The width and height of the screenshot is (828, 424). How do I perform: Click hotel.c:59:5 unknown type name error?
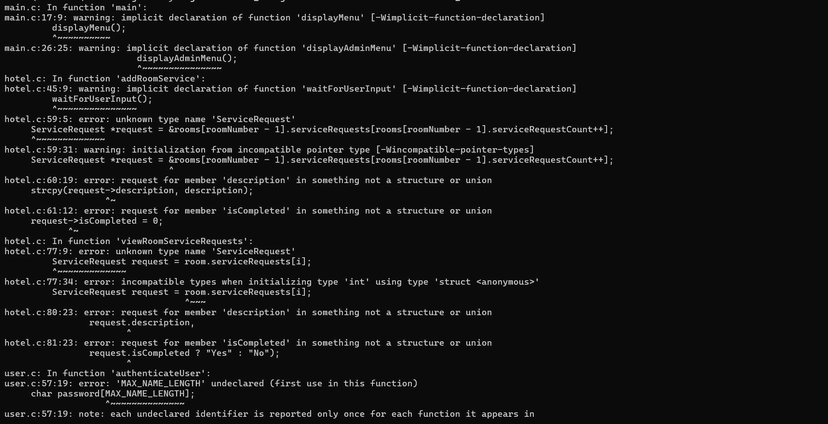pos(150,119)
